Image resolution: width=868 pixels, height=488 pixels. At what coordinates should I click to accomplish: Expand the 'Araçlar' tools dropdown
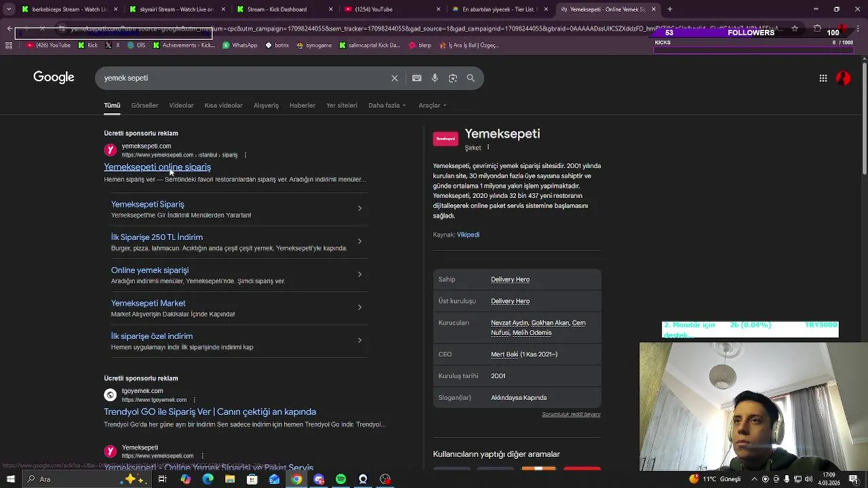tap(433, 106)
